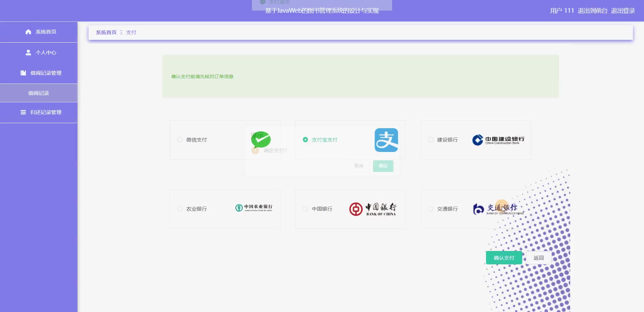
Task: Select the 农业银行 radio button
Action: coord(180,209)
